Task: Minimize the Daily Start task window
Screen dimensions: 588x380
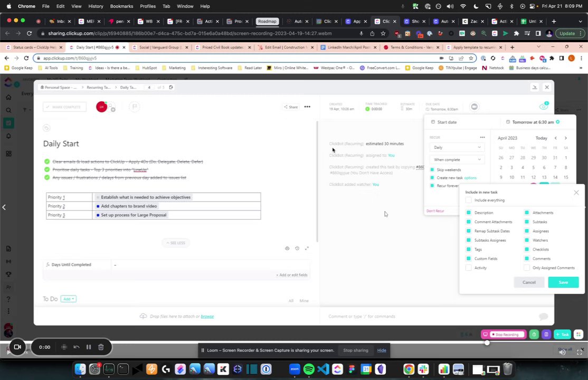Action: pyautogui.click(x=534, y=87)
